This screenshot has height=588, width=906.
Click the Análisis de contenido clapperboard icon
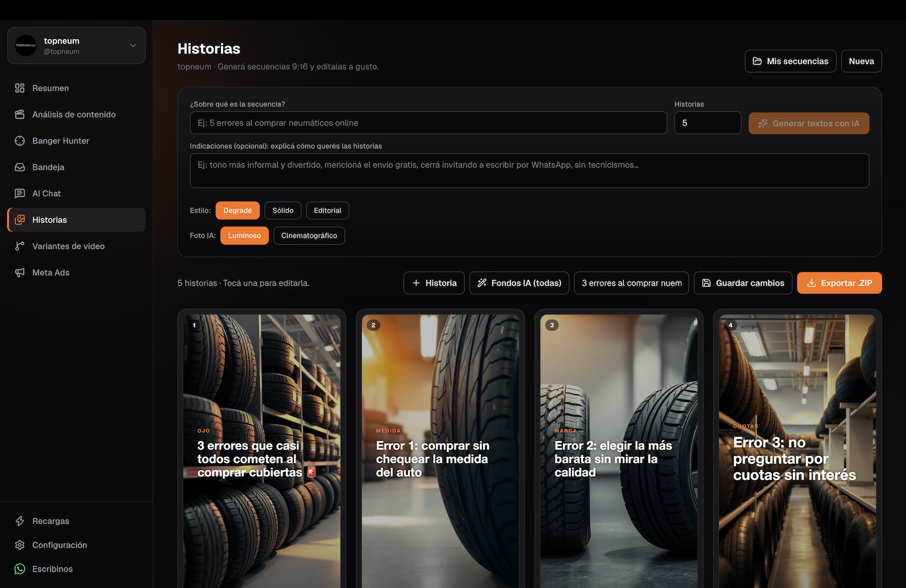pyautogui.click(x=20, y=114)
